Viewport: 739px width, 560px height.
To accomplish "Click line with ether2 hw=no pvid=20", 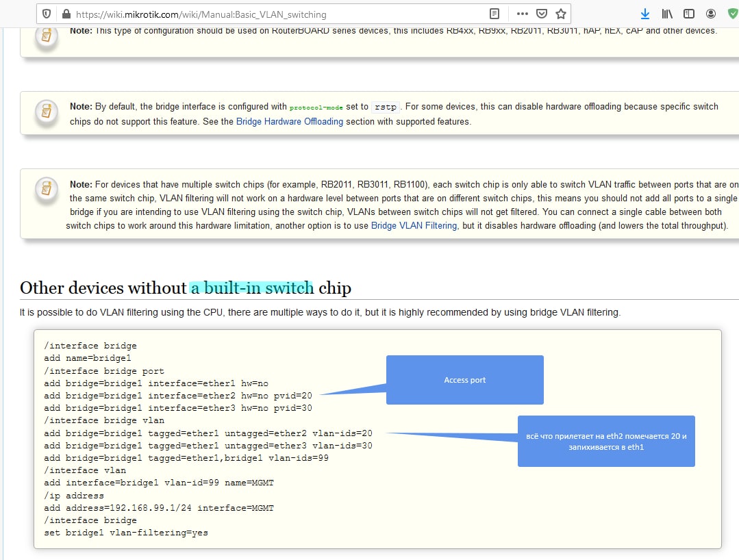I will (x=177, y=396).
